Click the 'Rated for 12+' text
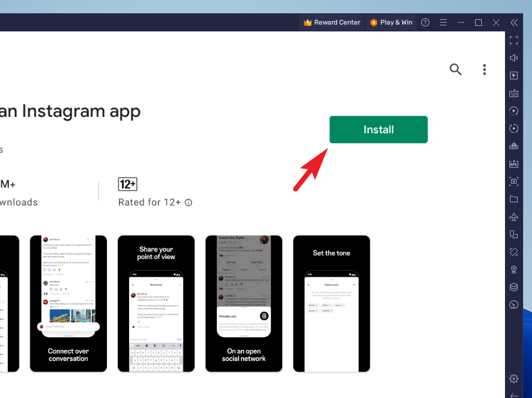 click(x=149, y=202)
